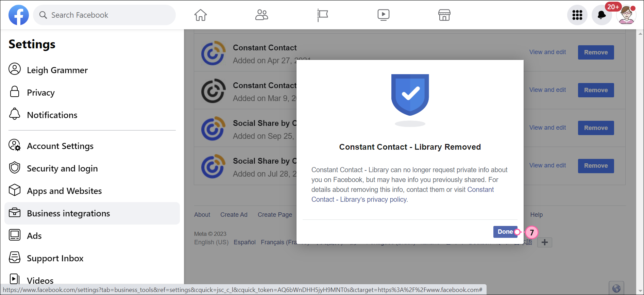Viewport: 644px width, 295px height.
Task: Open Support Inbox
Action: coord(92,258)
